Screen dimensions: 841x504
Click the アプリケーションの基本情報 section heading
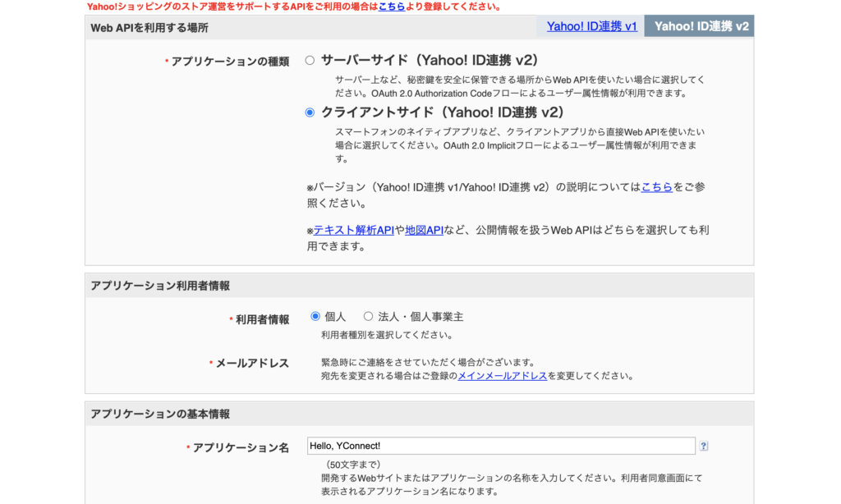point(160,414)
